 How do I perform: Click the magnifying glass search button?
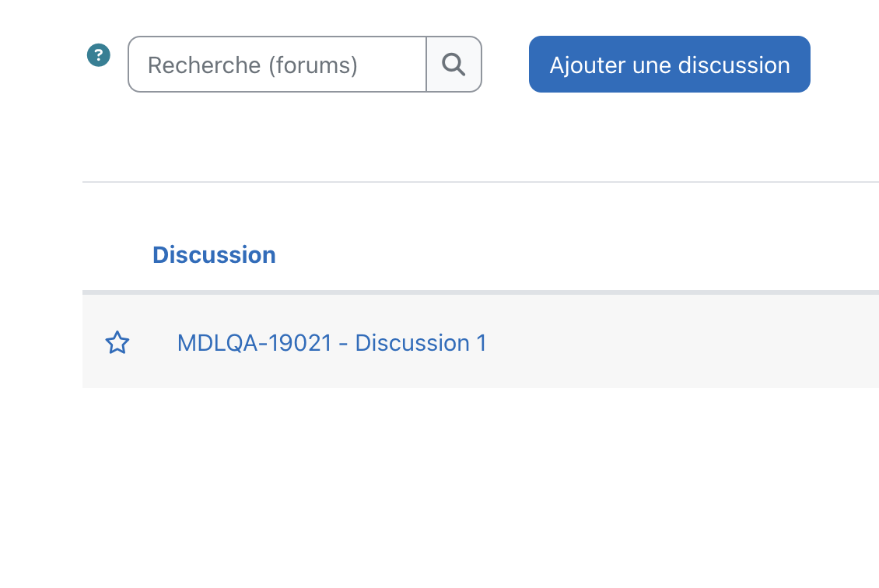[454, 65]
